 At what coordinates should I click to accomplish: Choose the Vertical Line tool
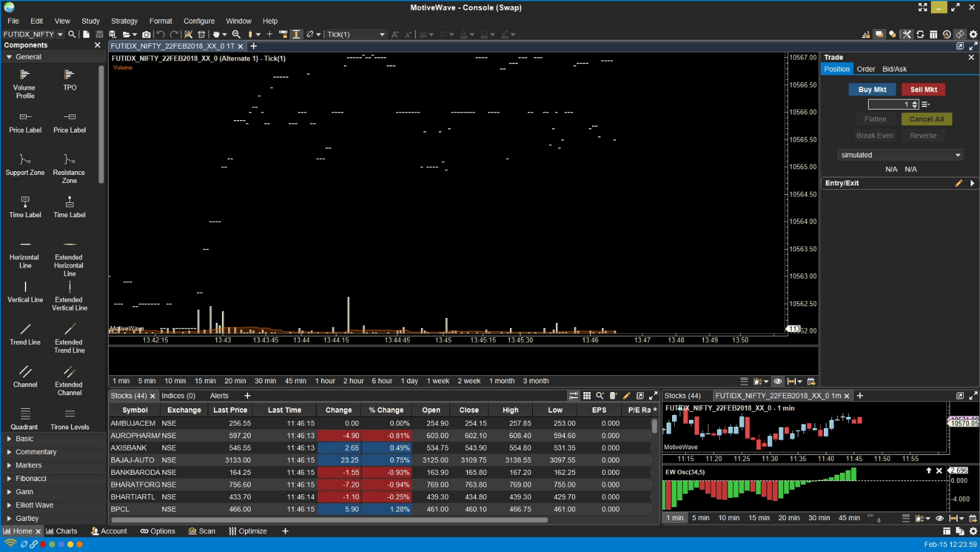pyautogui.click(x=25, y=292)
